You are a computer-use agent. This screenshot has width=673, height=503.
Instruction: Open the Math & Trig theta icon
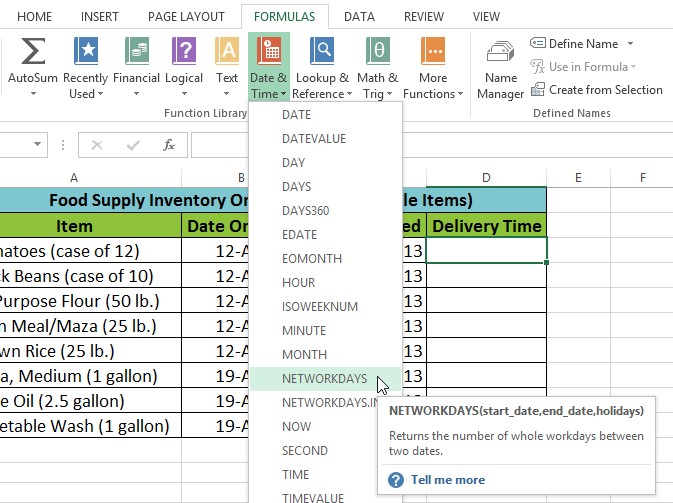[378, 51]
